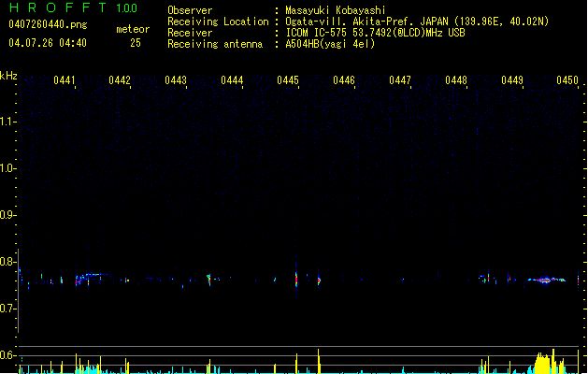Viewport: 588px width, 374px height.
Task: Click the 0442 time axis marker
Action: pyautogui.click(x=120, y=79)
